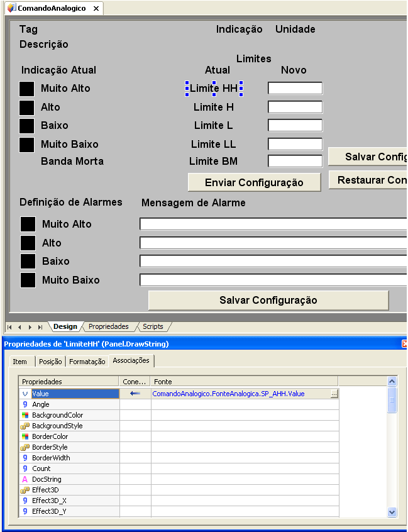408x532 pixels.
Task: Click the BackgroundColor property color icon
Action: (x=25, y=415)
